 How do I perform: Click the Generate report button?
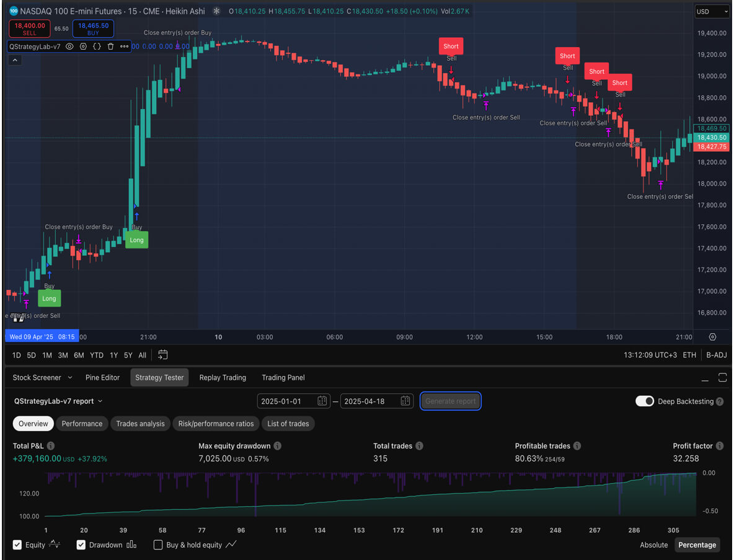[450, 401]
